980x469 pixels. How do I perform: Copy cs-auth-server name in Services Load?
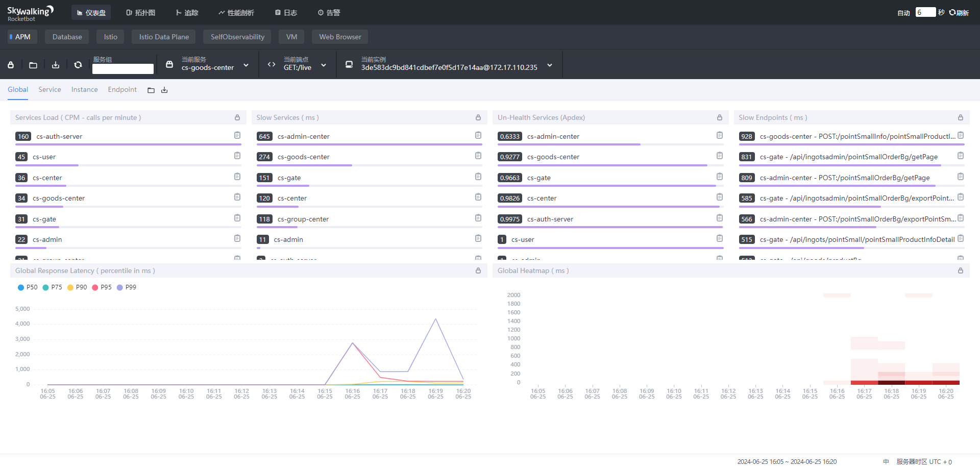(237, 135)
